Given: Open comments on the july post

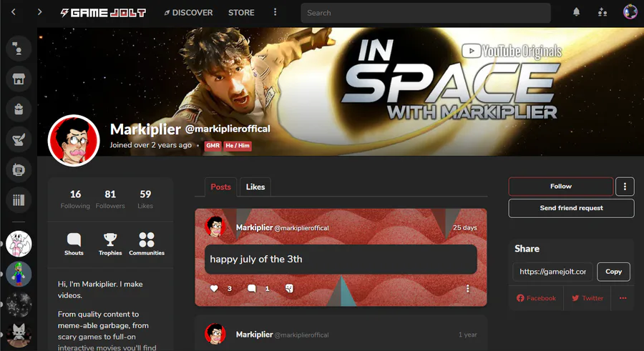Looking at the screenshot, I should [x=252, y=289].
